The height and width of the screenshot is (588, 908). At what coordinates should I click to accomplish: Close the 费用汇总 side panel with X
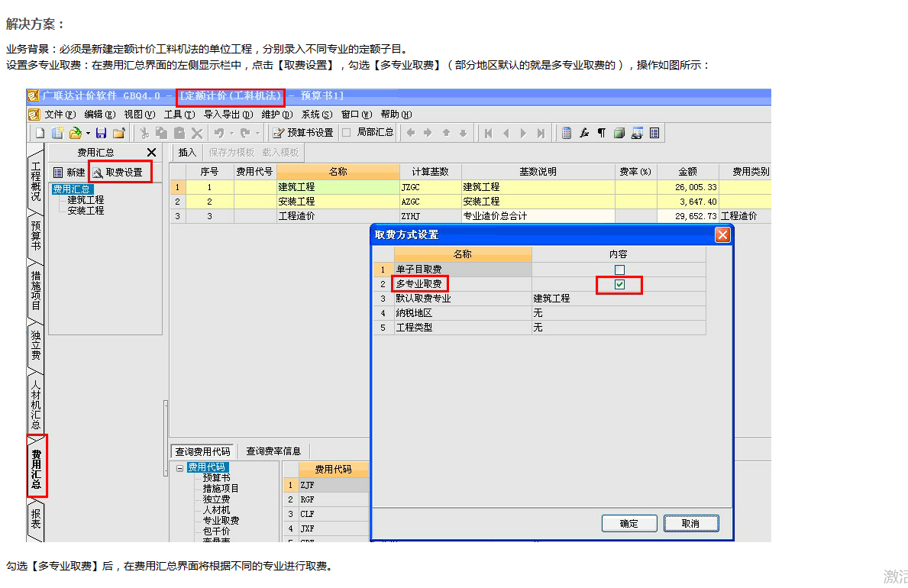[x=151, y=153]
